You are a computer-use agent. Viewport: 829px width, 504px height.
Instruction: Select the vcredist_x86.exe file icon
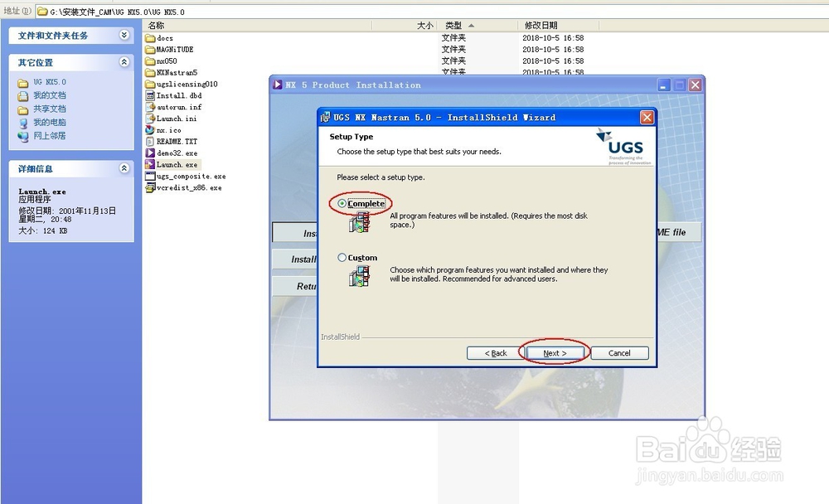150,187
